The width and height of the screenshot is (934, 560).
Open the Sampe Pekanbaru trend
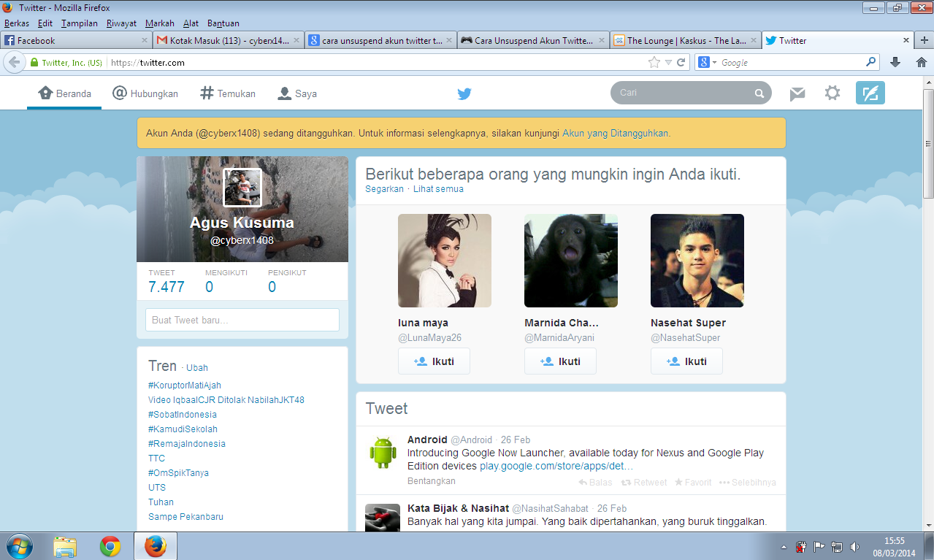(185, 517)
